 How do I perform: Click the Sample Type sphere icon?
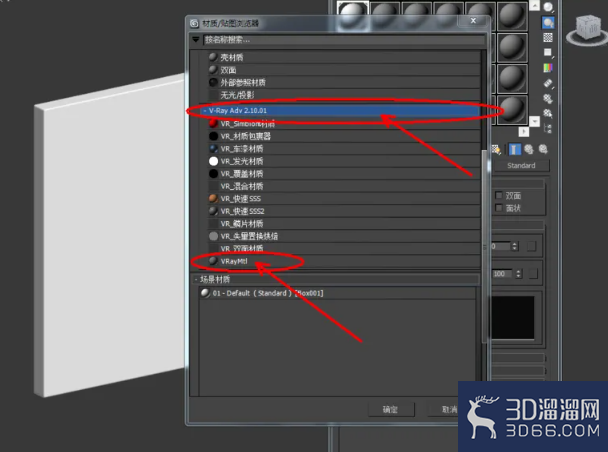click(548, 7)
